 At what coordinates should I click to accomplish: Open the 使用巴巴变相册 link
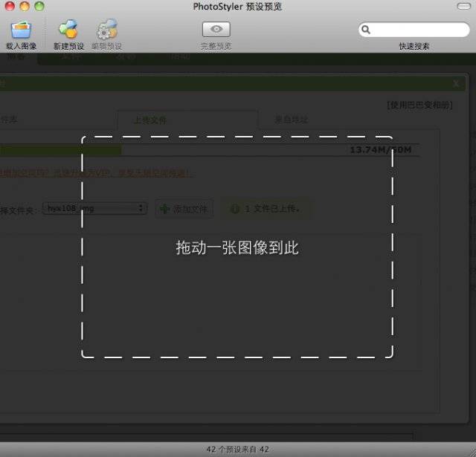point(419,105)
